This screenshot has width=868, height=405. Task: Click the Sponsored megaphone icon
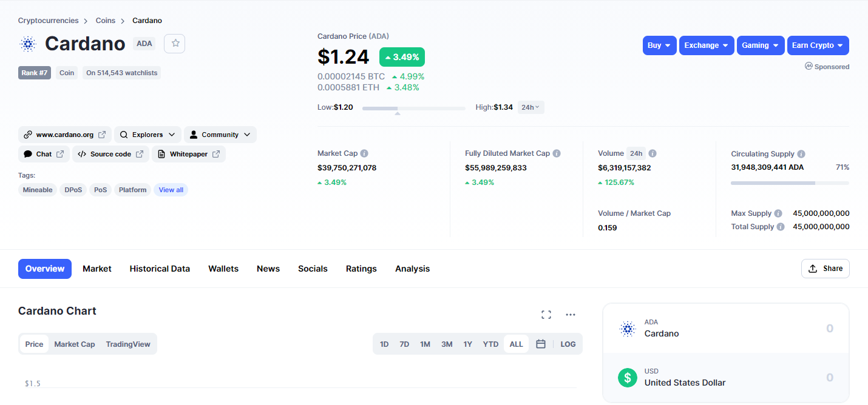[x=809, y=66]
